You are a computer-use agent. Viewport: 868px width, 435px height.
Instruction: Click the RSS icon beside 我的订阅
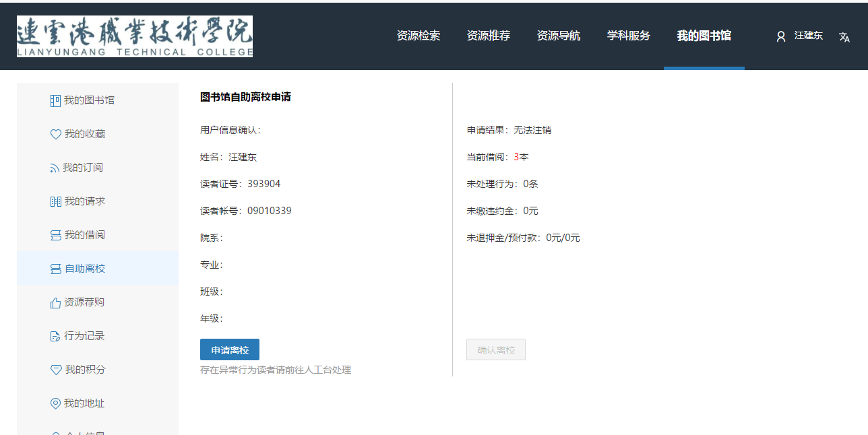pos(55,168)
